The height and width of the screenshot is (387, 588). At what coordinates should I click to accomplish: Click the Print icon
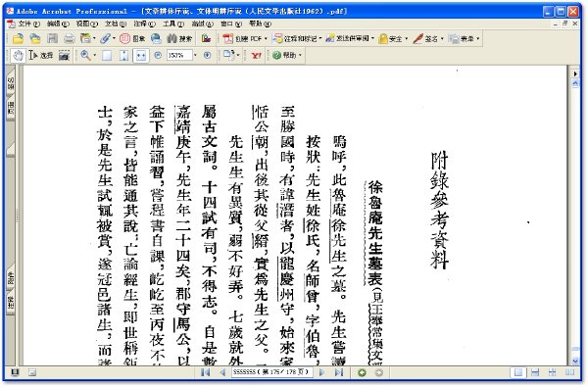(x=69, y=38)
